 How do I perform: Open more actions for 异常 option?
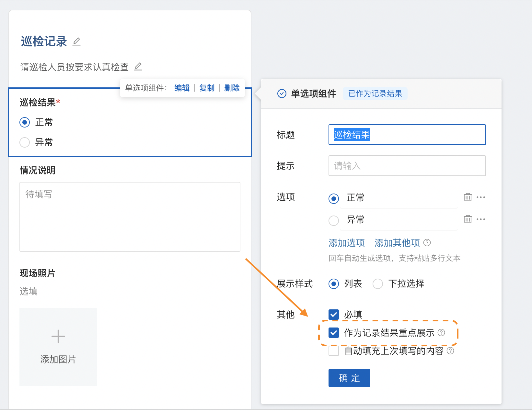[x=481, y=219]
